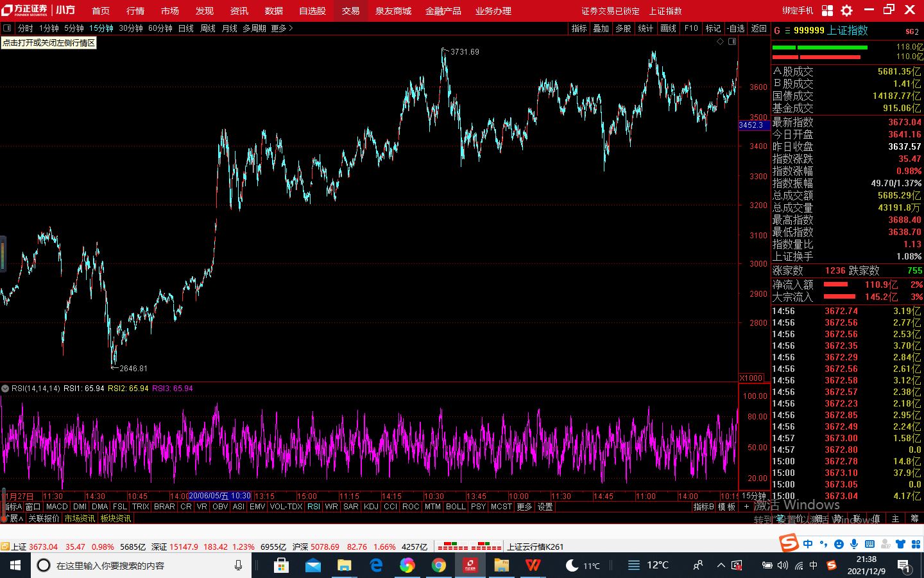Image resolution: width=924 pixels, height=578 pixels.
Task: Click 上证 index in status bar
Action: tap(19, 547)
